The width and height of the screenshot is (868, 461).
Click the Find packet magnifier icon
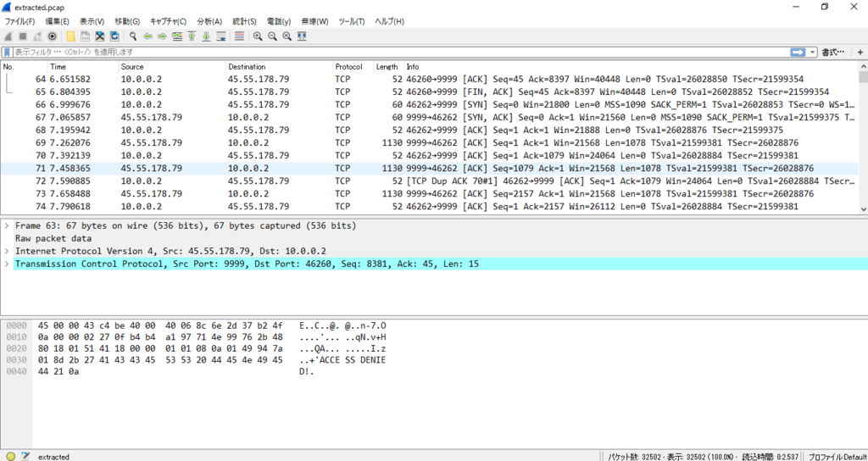pyautogui.click(x=133, y=36)
